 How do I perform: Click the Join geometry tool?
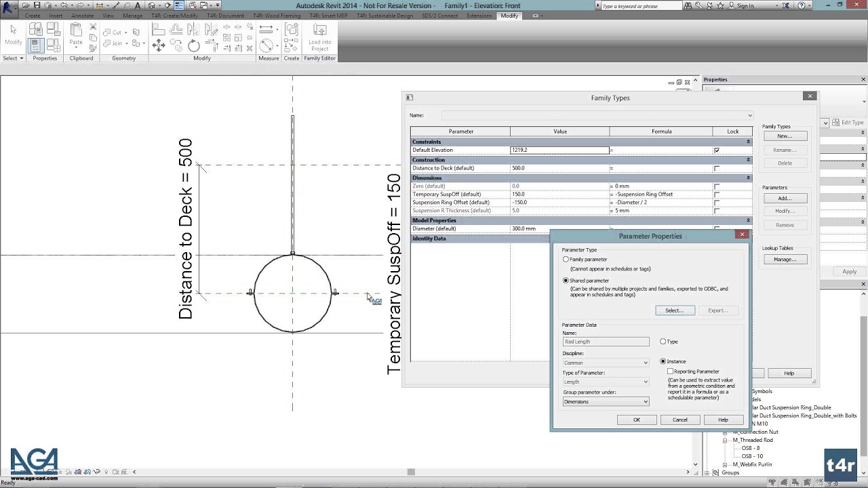113,43
